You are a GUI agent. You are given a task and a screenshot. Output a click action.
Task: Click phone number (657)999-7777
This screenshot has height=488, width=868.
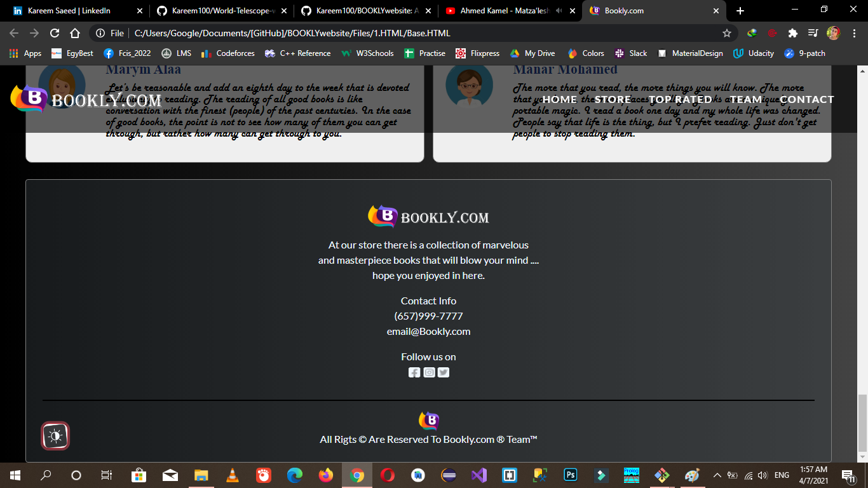[x=428, y=316]
